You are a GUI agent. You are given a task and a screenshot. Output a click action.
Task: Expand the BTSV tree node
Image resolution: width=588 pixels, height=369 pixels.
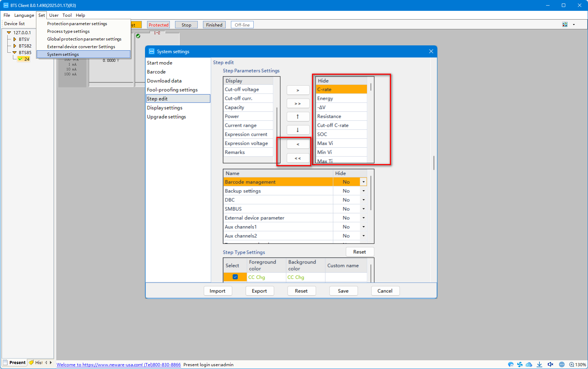click(x=15, y=39)
